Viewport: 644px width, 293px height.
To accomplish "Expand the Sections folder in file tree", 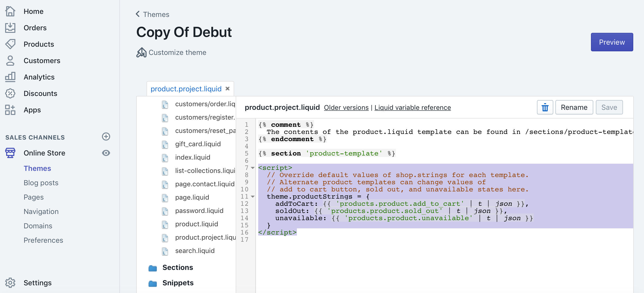I will pos(177,267).
